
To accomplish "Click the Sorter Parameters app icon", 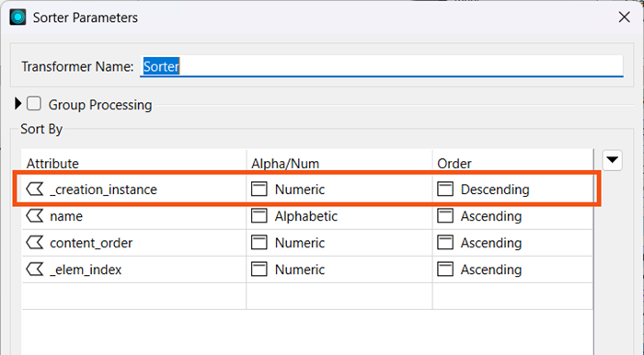I will click(x=17, y=17).
